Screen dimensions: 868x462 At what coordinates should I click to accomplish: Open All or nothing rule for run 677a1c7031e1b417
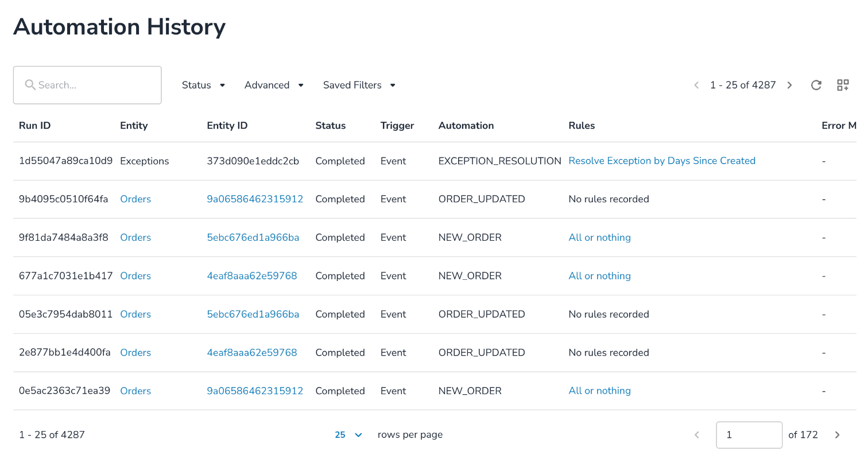click(600, 276)
